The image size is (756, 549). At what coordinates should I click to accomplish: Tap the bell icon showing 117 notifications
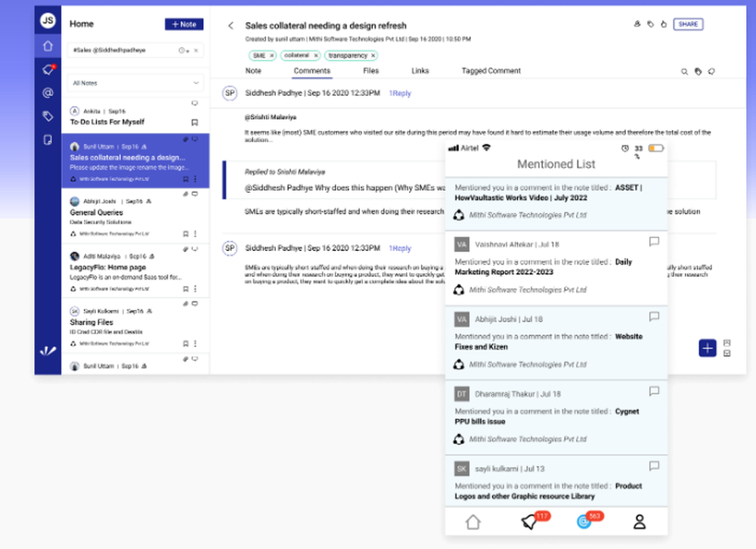click(530, 521)
